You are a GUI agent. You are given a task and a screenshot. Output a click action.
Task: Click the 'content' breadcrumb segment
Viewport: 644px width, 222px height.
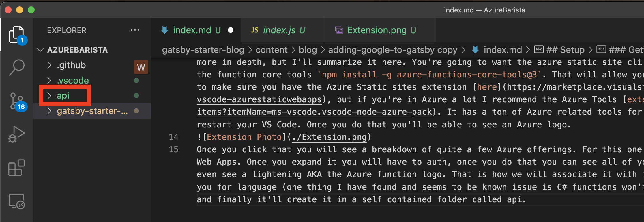pyautogui.click(x=271, y=50)
